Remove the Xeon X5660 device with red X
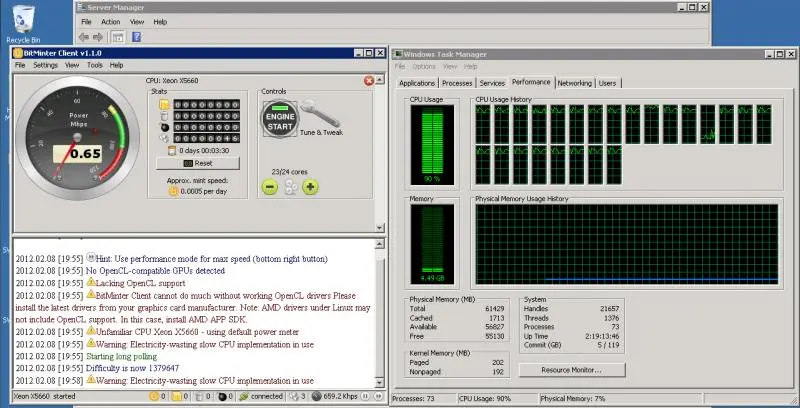Image resolution: width=800 pixels, height=408 pixels. pos(369,81)
